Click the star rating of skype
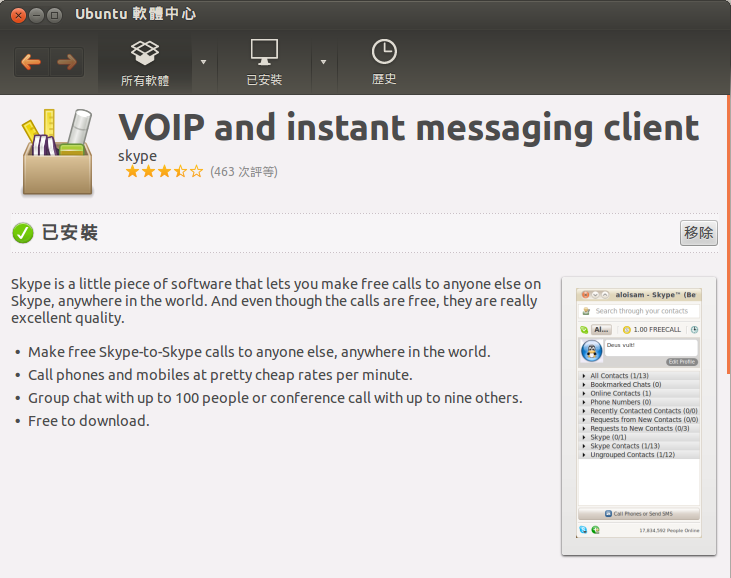The width and height of the screenshot is (731, 578). [x=164, y=172]
